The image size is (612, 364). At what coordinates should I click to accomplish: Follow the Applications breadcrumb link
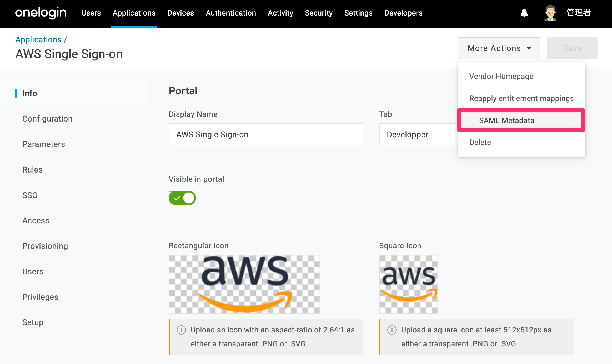(38, 39)
